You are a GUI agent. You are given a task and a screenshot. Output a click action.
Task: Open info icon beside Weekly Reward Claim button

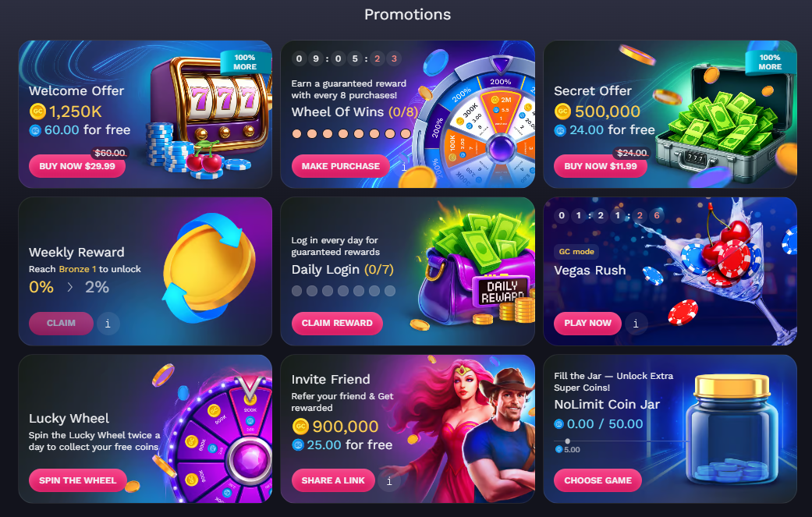coord(108,324)
